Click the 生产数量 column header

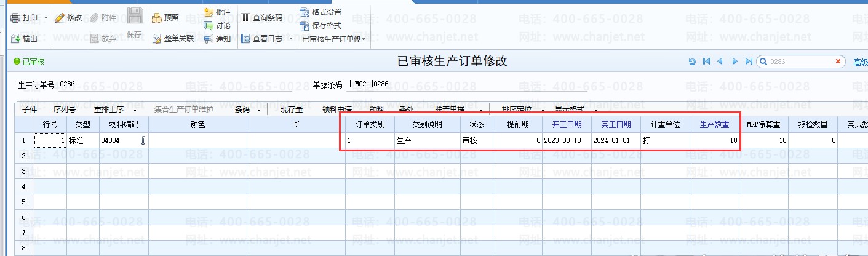[x=714, y=124]
